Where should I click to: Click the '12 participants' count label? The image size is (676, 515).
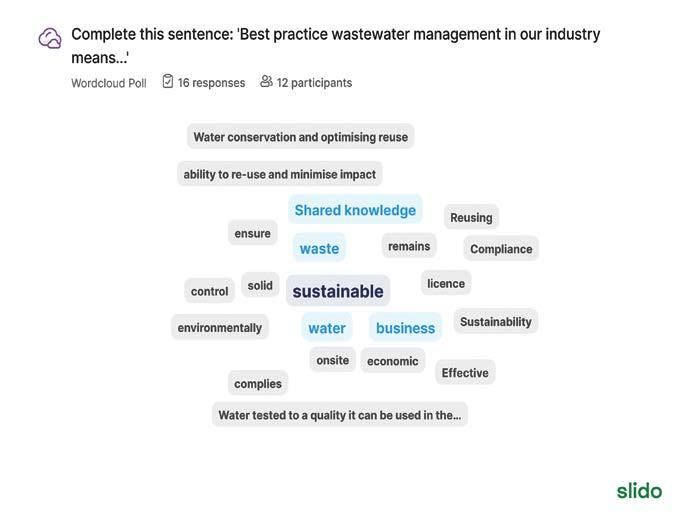pyautogui.click(x=314, y=83)
